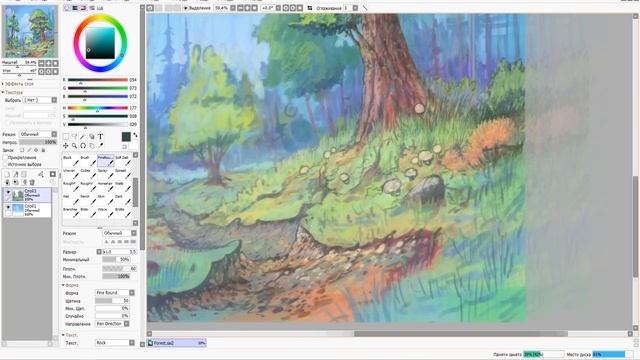Select the Text (T) tool
Image resolution: width=640 pixels, height=360 pixels.
(x=100, y=136)
